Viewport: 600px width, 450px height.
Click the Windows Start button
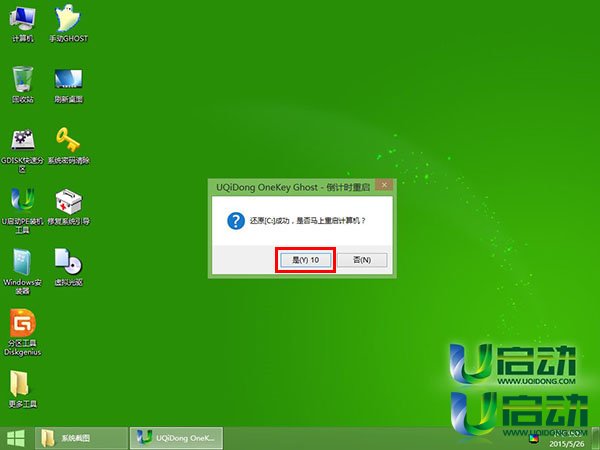click(16, 438)
